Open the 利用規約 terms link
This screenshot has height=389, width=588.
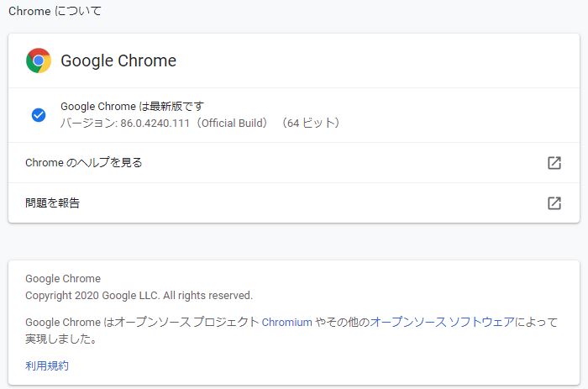(47, 365)
